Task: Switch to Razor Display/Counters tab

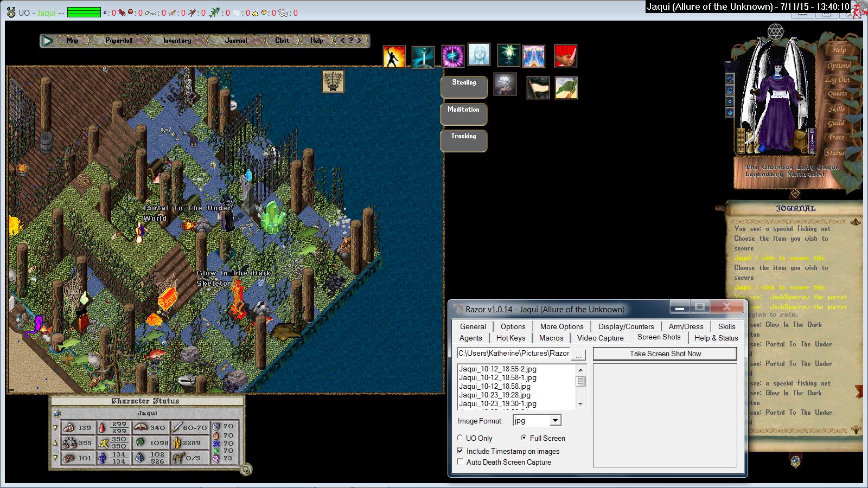Action: [626, 326]
